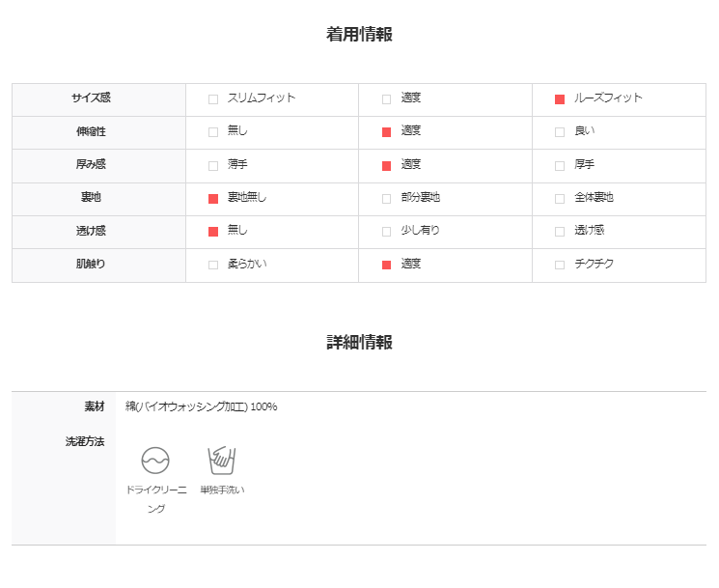Toggle the 適度 checkbox in 肌触り row
The height and width of the screenshot is (588, 719).
pos(387,266)
